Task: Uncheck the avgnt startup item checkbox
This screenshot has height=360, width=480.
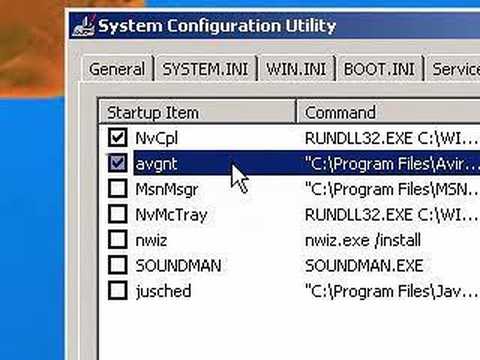Action: pos(117,163)
